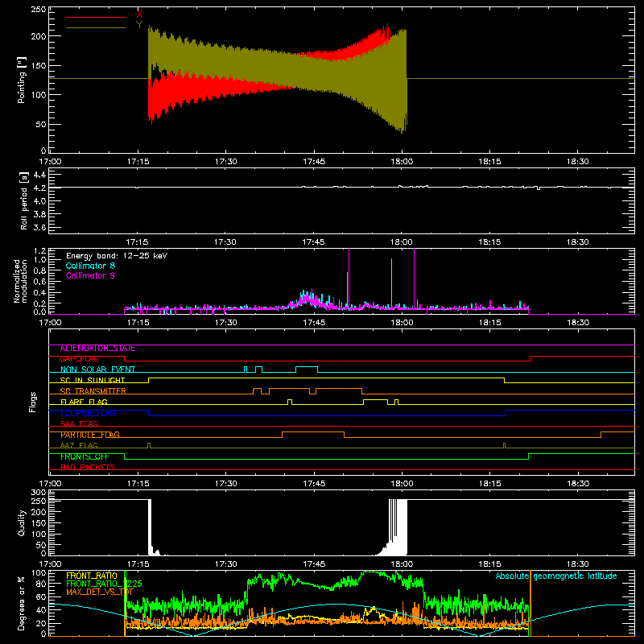The width and height of the screenshot is (644, 644).
Task: Click the 17:45 tick under Pointing plot
Action: tap(314, 162)
